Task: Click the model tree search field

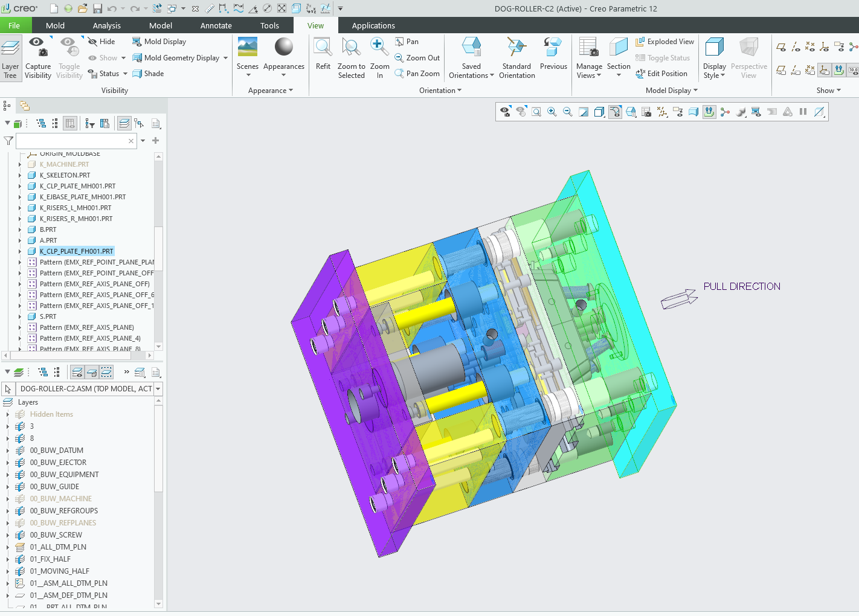Action: coord(71,141)
